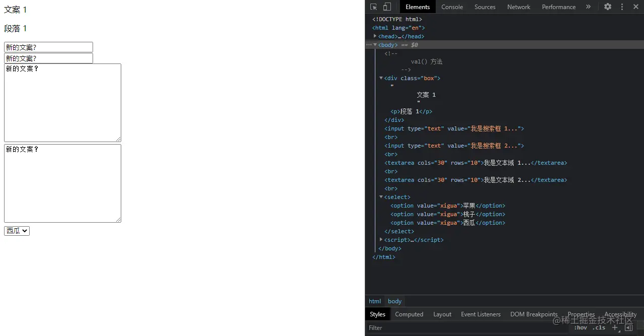644x336 pixels.
Task: Show more DevTools tabs with double chevron
Action: tap(588, 7)
